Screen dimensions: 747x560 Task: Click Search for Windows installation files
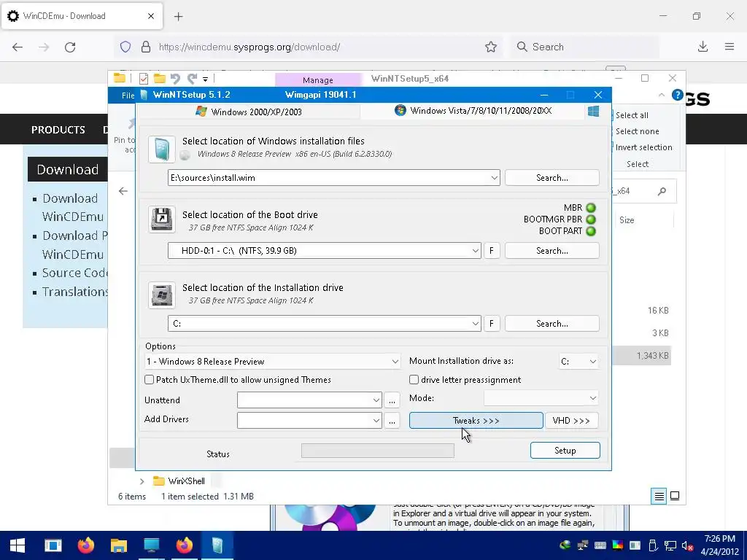[551, 178]
